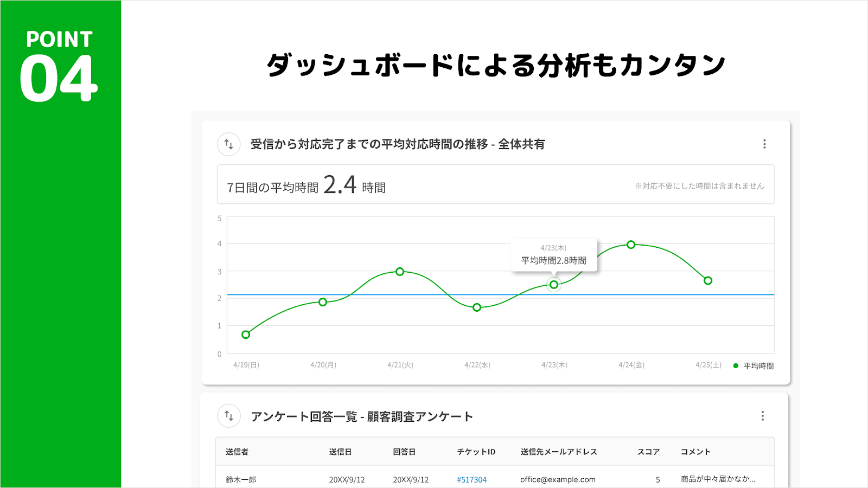Click the コメント column header
868x488 pixels.
point(695,452)
